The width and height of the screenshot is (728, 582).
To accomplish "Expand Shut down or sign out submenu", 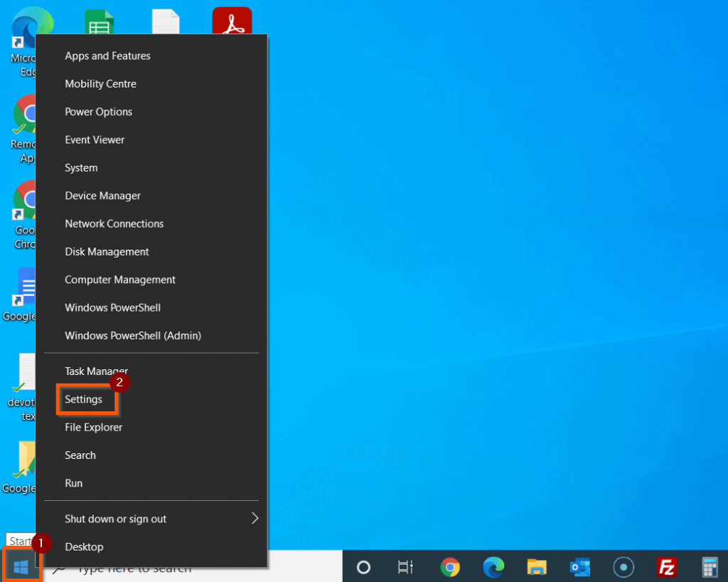I will 151,519.
